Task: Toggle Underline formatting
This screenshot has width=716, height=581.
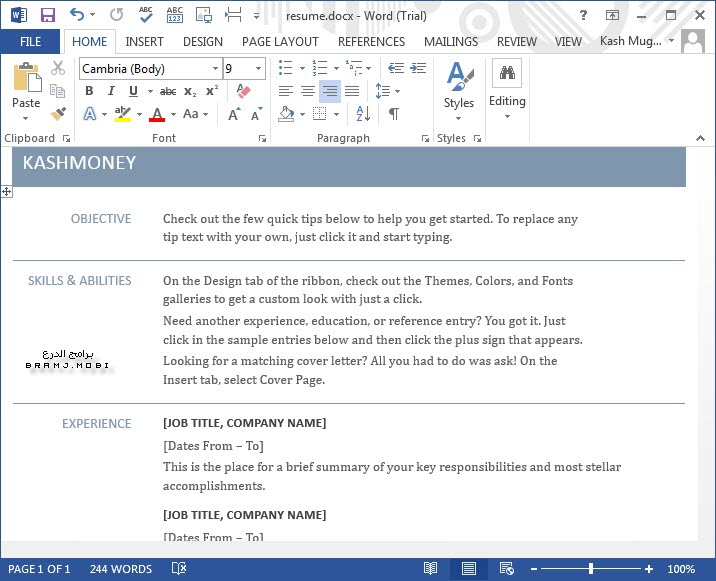Action: click(133, 91)
